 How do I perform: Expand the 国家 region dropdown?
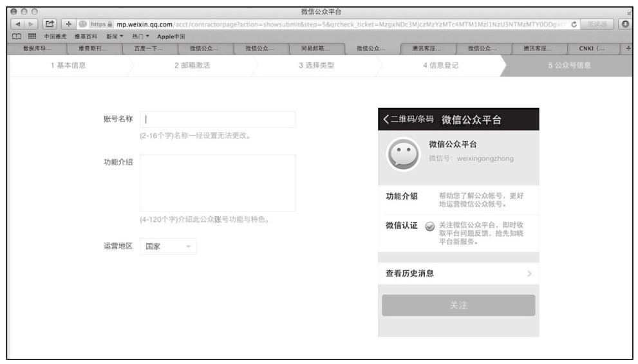click(168, 246)
